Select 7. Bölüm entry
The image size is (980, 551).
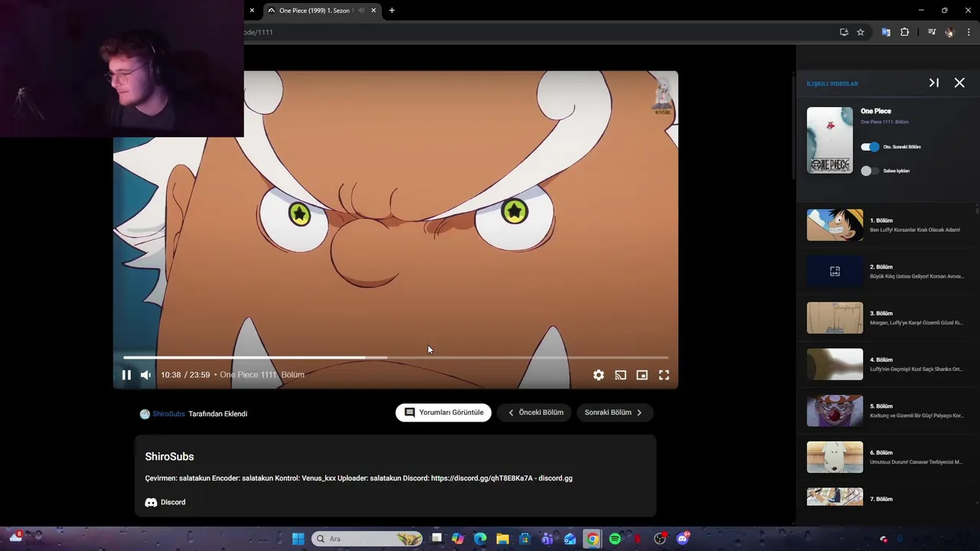tap(886, 497)
